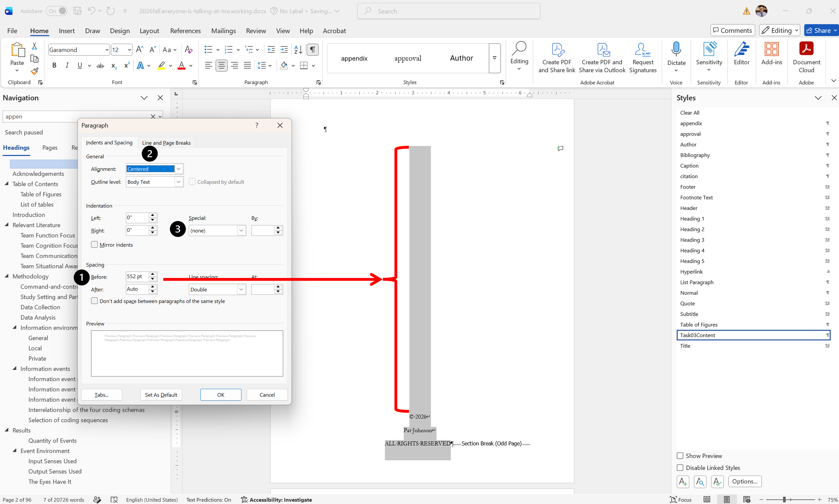Switch to Pages tab in Navigation
The height and width of the screenshot is (504, 839).
pos(50,147)
